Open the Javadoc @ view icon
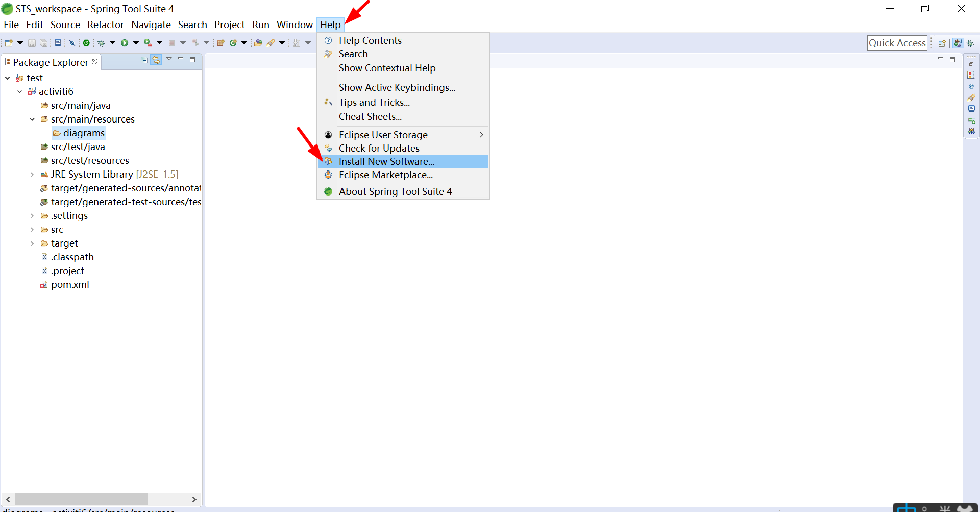This screenshot has height=512, width=980. pos(971,86)
